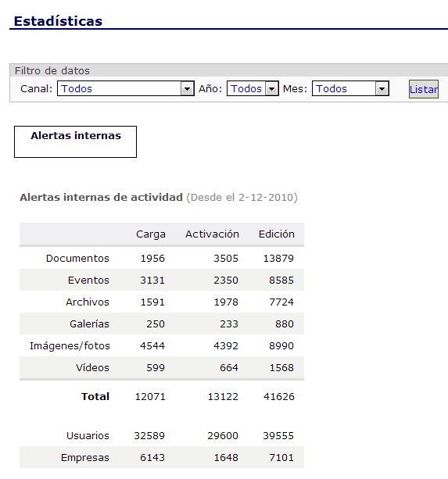Image resolution: width=448 pixels, height=479 pixels.
Task: Click Imágenes/fotos Edición value 8990
Action: [281, 346]
